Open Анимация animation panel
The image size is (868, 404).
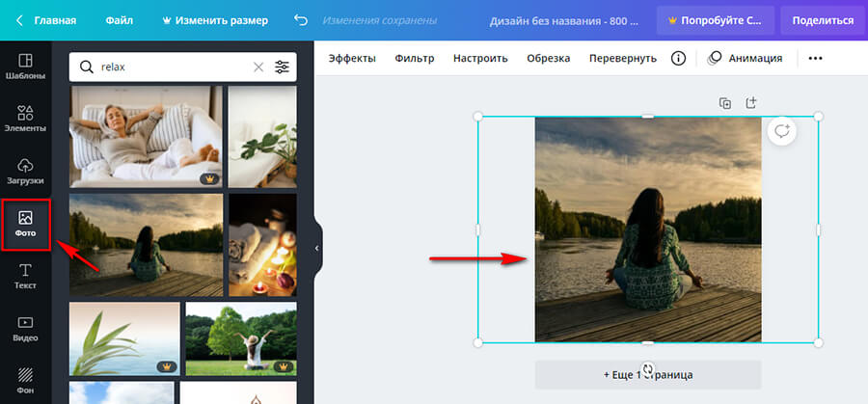tap(746, 58)
